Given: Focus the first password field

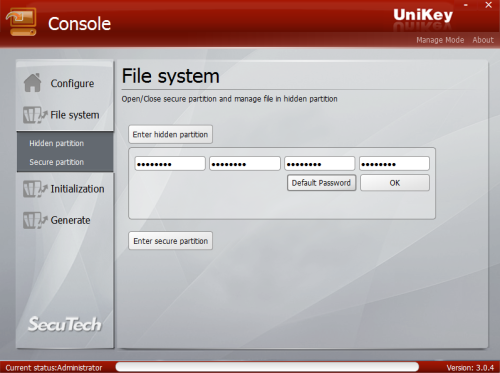Looking at the screenshot, I should point(170,164).
